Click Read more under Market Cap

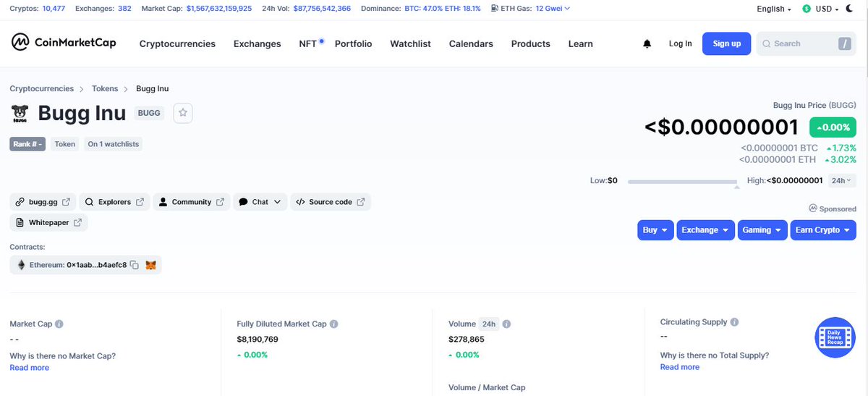30,368
